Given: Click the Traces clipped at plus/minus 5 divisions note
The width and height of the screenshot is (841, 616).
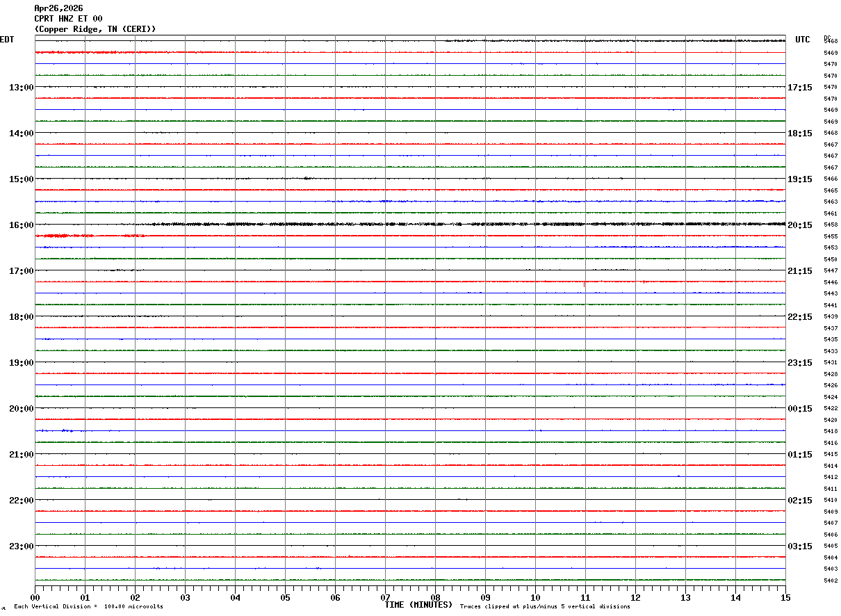Looking at the screenshot, I should point(545,606).
